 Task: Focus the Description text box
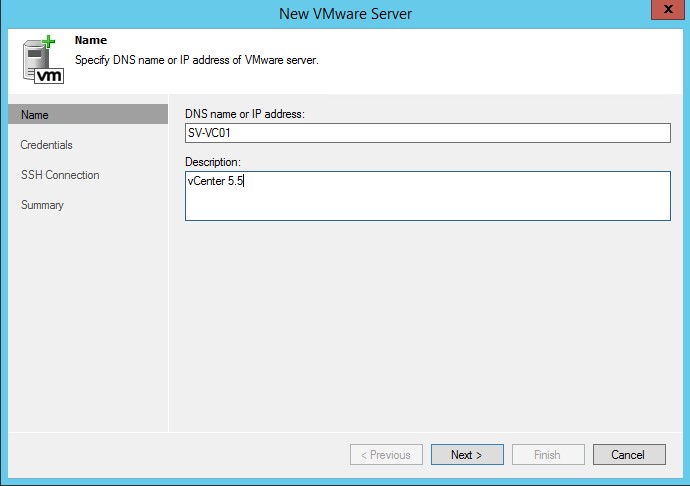(428, 196)
